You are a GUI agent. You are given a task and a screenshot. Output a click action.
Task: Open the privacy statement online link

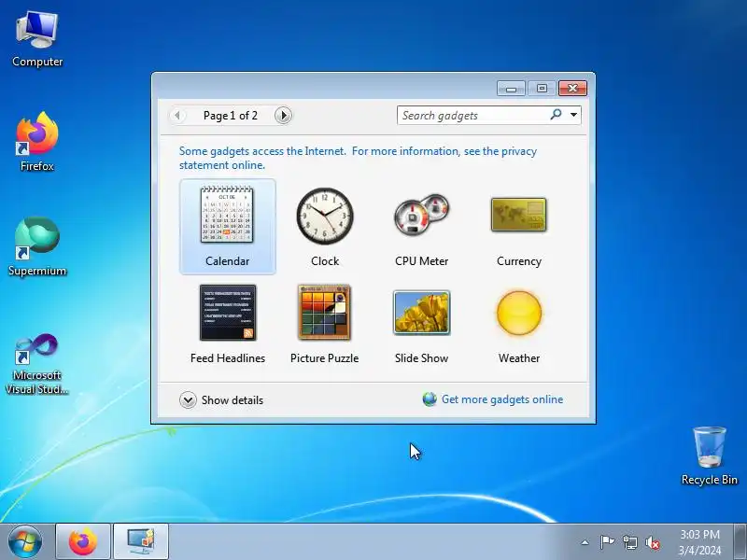[358, 158]
